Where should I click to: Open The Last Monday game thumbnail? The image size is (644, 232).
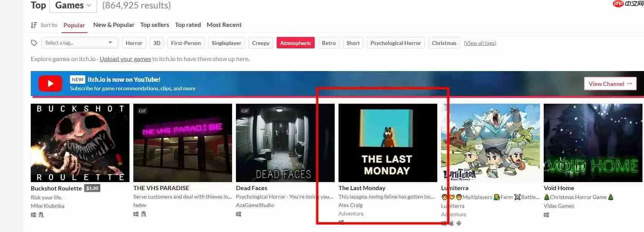tap(387, 143)
